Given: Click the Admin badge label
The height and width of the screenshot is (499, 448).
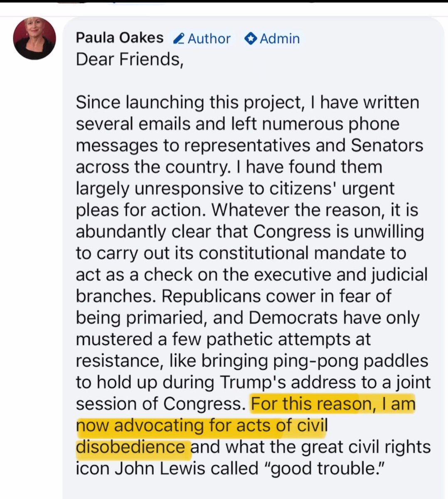Looking at the screenshot, I should (279, 39).
